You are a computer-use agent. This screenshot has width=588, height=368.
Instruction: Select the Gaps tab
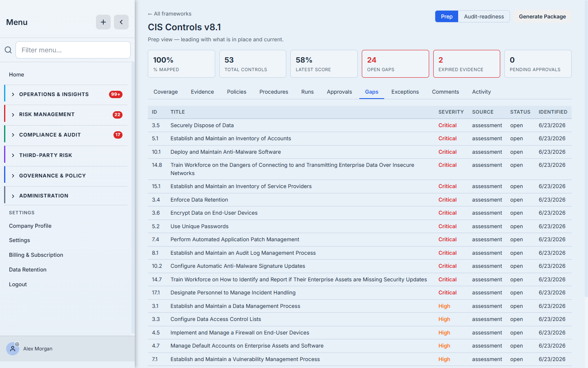[x=372, y=92]
